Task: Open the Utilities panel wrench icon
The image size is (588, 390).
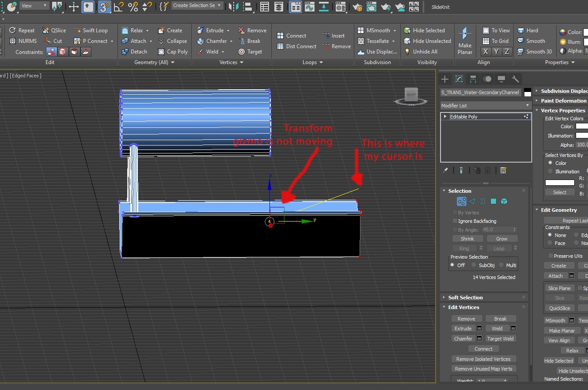Action: tap(515, 79)
